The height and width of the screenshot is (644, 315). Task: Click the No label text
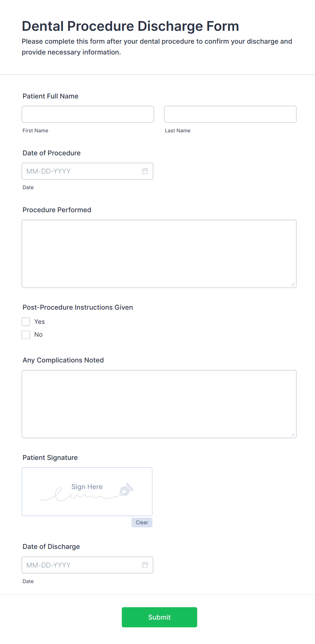[39, 335]
